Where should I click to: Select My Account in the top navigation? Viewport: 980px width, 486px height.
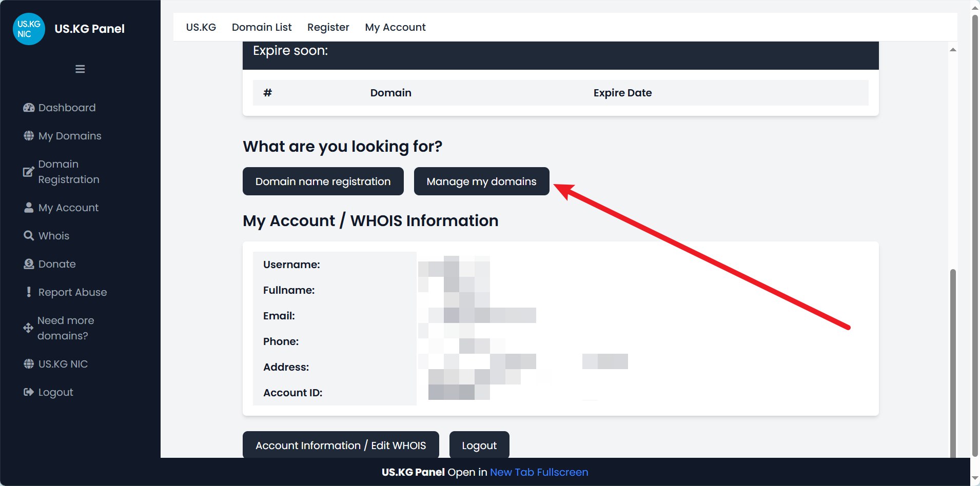[396, 27]
